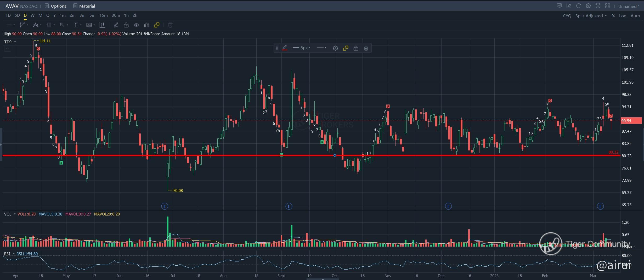Click the pencil draw icon in main toolbar
The width and height of the screenshot is (644, 280).
(116, 25)
